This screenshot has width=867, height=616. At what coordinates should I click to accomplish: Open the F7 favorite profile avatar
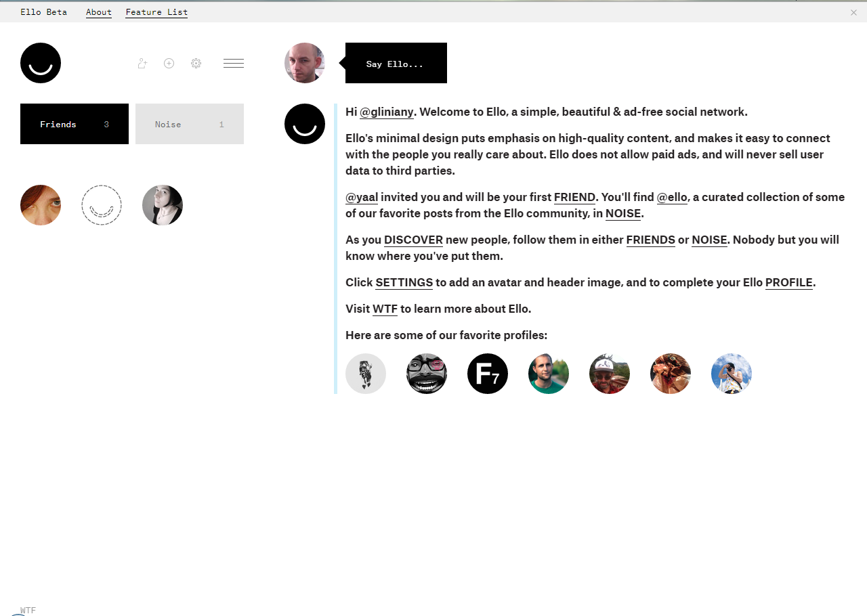click(x=488, y=374)
